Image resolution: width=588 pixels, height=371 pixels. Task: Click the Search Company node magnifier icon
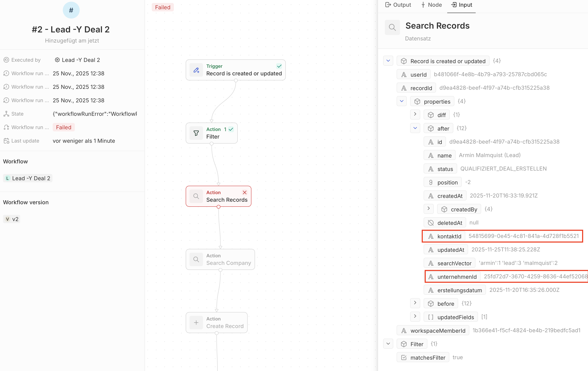point(196,259)
